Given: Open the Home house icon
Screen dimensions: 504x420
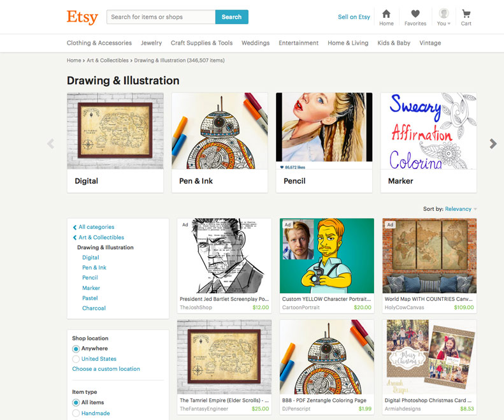Looking at the screenshot, I should [386, 14].
